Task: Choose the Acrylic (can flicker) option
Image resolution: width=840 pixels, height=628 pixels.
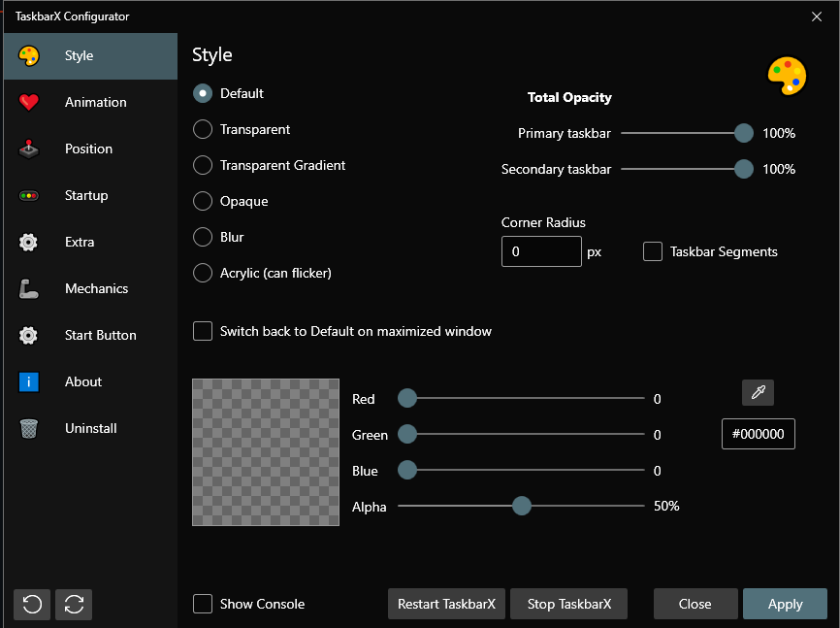Action: click(x=203, y=273)
